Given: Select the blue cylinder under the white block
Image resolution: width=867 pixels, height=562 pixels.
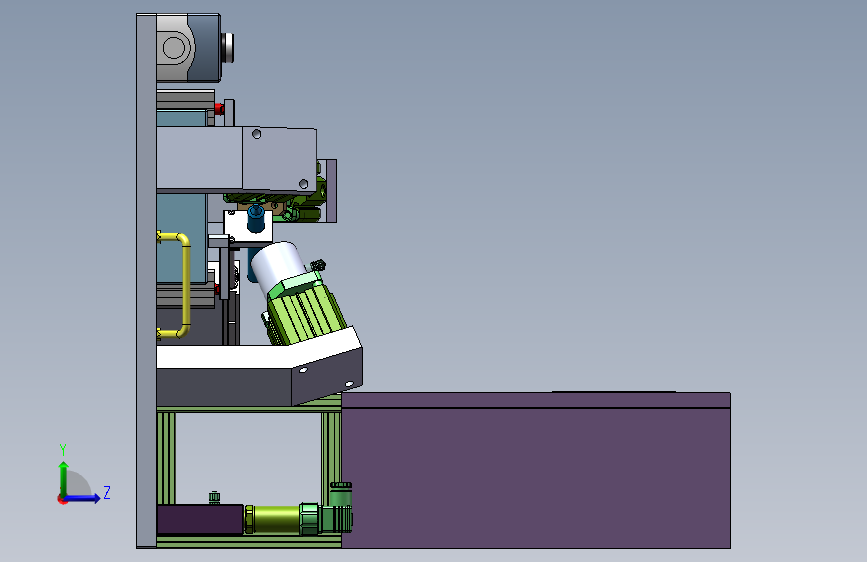Looking at the screenshot, I should [x=255, y=218].
